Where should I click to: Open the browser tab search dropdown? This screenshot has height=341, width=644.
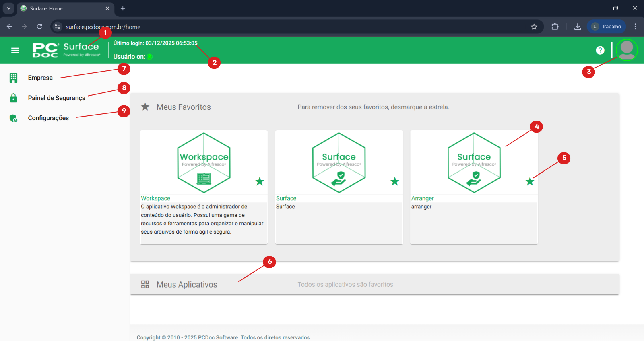coord(8,8)
